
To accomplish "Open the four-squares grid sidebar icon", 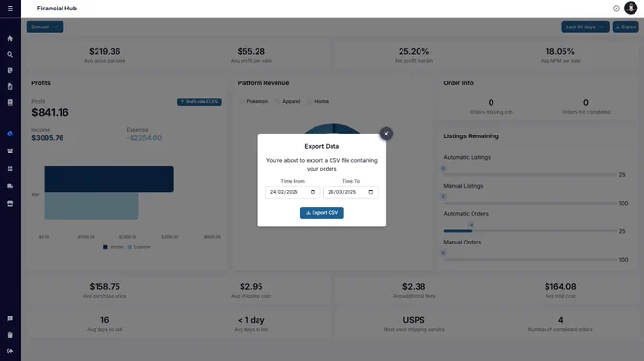I will pyautogui.click(x=10, y=169).
